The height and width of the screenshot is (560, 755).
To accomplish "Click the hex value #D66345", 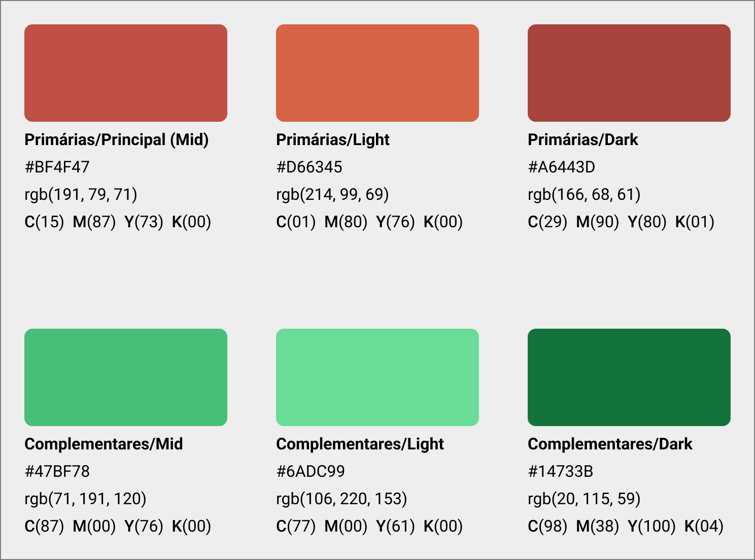I will (309, 167).
